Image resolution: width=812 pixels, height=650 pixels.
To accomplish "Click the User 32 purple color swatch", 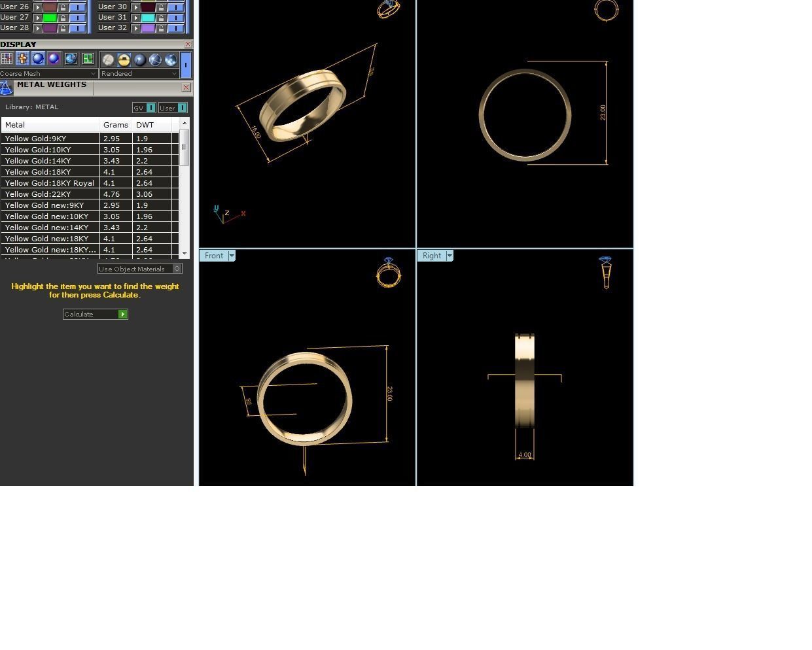I will (148, 28).
